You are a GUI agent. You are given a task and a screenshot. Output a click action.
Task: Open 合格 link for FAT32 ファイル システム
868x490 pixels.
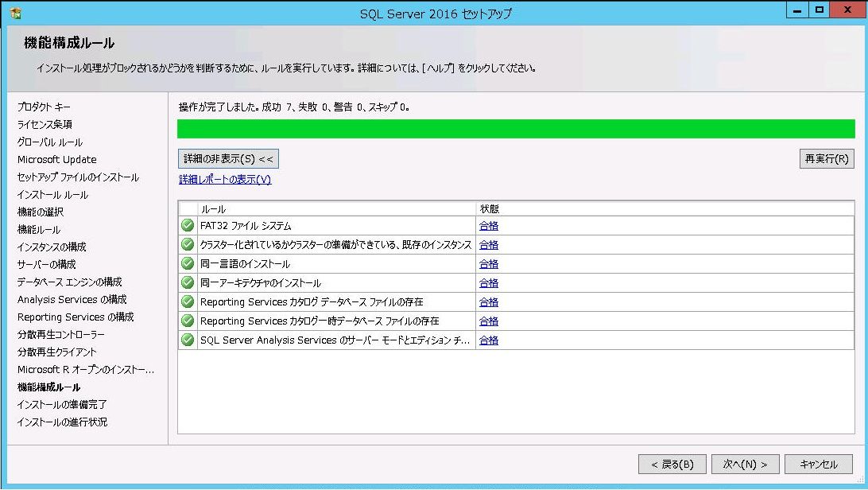488,226
